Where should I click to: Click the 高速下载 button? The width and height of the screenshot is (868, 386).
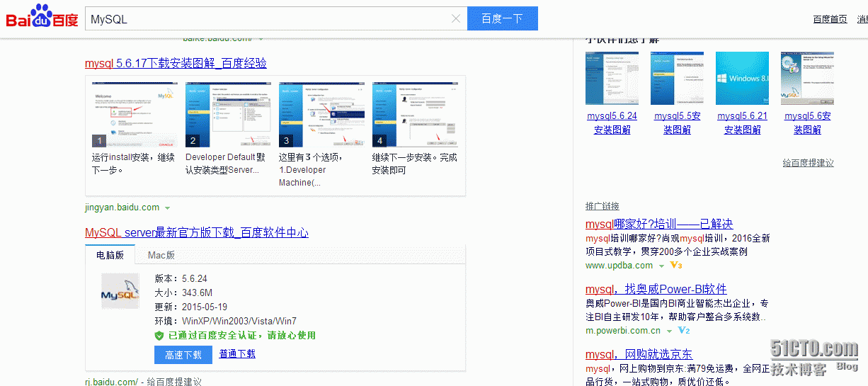183,355
